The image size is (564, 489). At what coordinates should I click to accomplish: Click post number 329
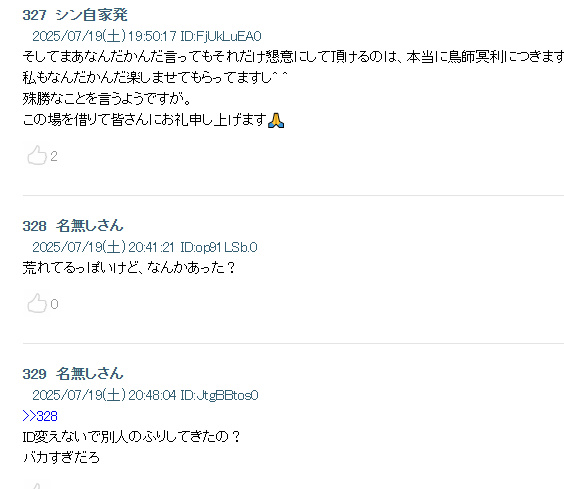coord(35,374)
